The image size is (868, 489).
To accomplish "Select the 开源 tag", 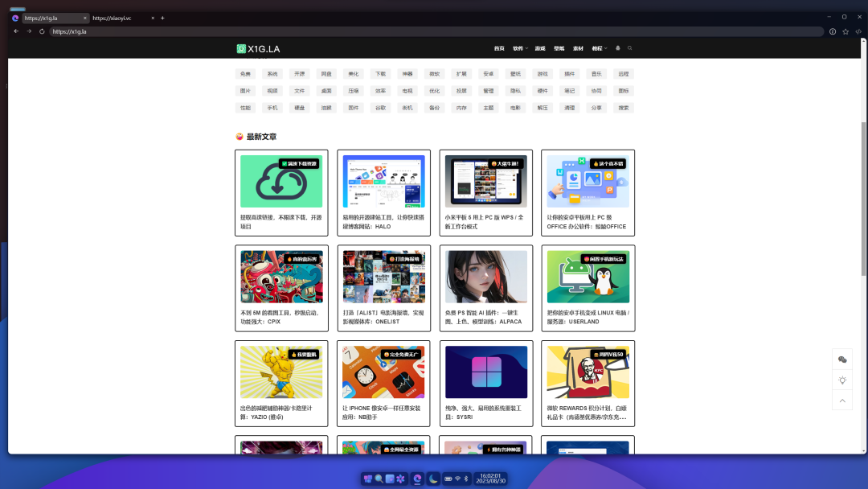I will pyautogui.click(x=300, y=74).
